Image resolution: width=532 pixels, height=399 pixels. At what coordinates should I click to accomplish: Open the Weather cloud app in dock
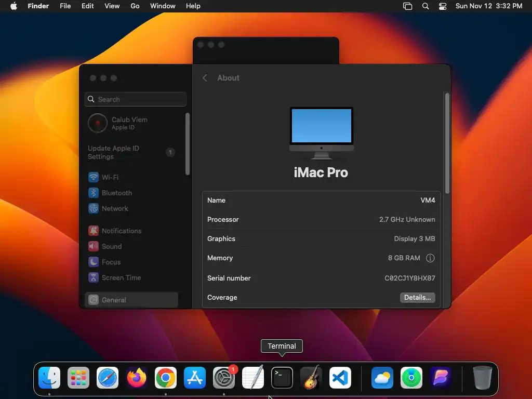382,378
